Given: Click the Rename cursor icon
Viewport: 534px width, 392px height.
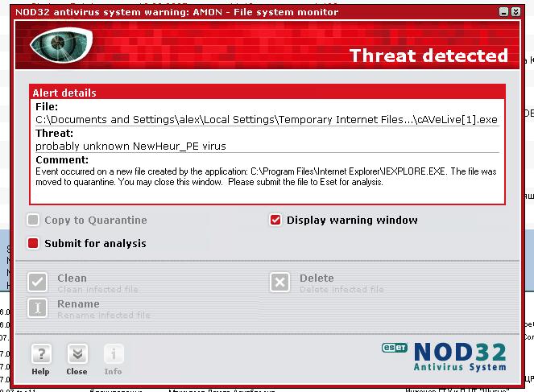Looking at the screenshot, I should tap(38, 307).
